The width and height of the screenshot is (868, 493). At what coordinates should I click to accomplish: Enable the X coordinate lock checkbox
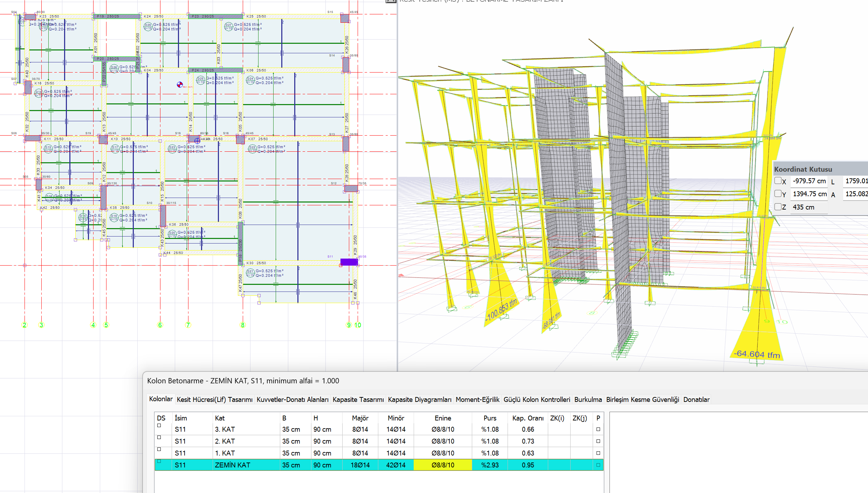click(778, 181)
